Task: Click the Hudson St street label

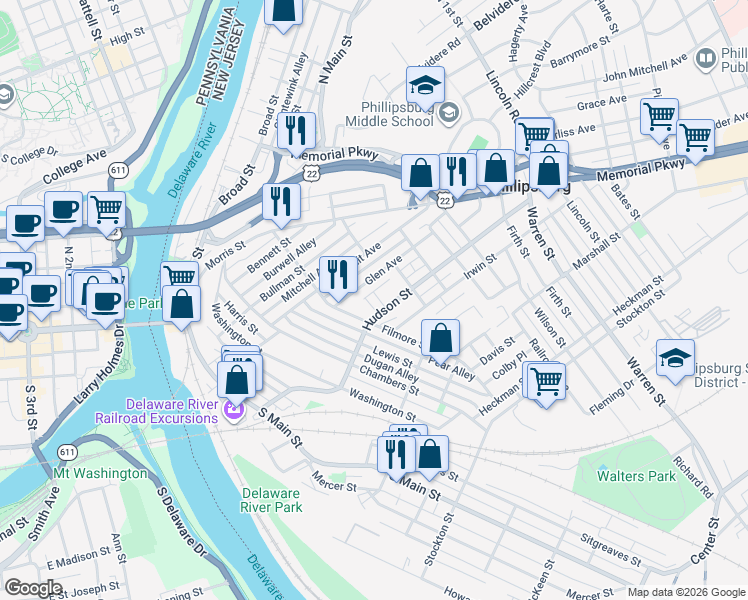Action: coord(387,310)
